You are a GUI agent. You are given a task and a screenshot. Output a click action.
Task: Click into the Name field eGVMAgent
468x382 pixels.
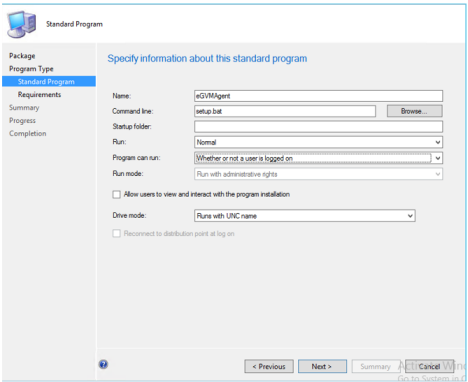pos(318,96)
